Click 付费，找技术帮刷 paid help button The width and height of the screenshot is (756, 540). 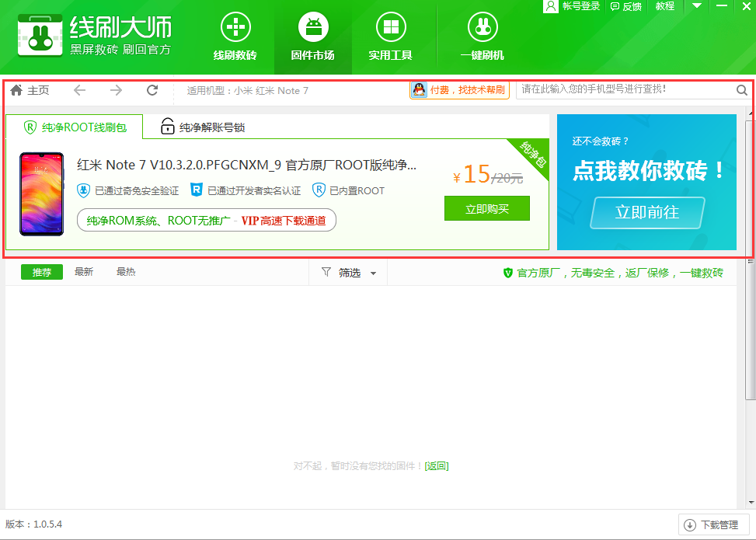459,90
